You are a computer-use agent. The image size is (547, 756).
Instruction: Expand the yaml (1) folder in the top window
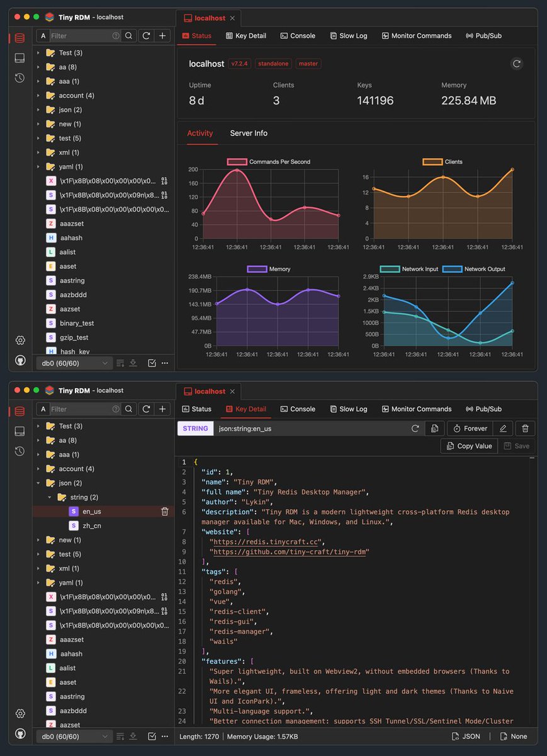coord(38,167)
